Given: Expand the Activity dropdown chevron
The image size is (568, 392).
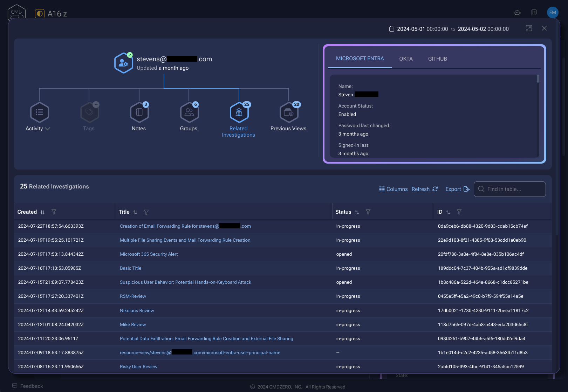Looking at the screenshot, I should pyautogui.click(x=48, y=129).
